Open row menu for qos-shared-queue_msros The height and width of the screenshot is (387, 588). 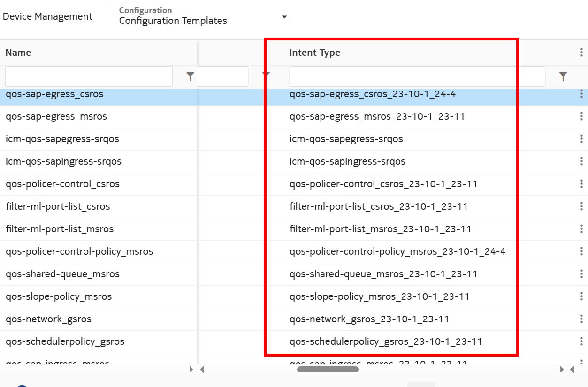coord(581,274)
